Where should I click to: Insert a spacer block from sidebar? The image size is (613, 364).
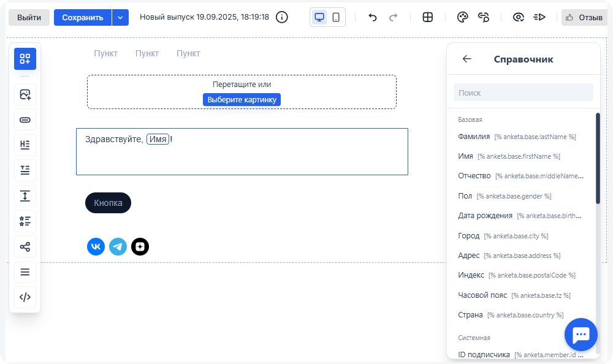25,195
